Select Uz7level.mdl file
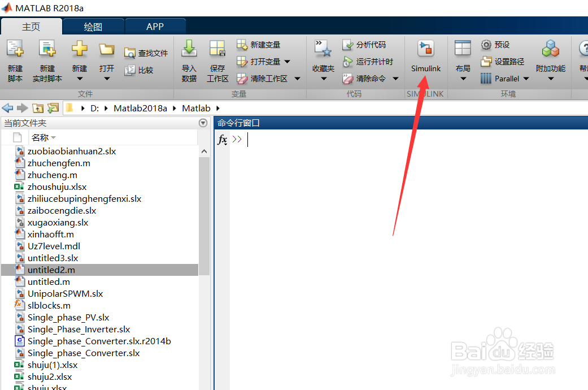Viewport: 588px width, 390px height. click(x=54, y=246)
